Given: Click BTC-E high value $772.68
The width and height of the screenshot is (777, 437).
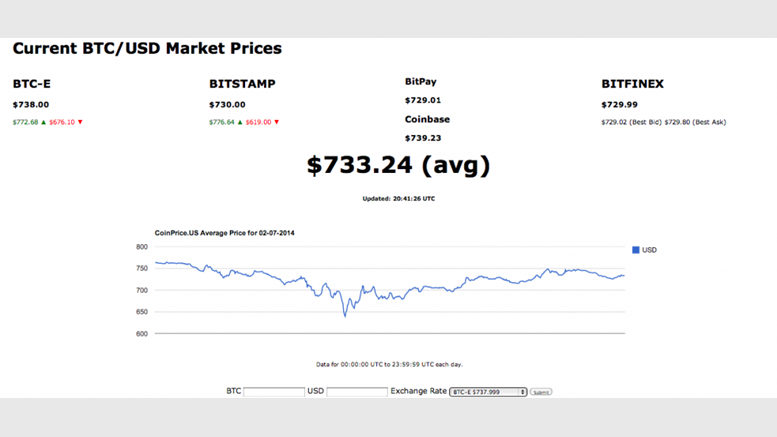Looking at the screenshot, I should (x=25, y=122).
